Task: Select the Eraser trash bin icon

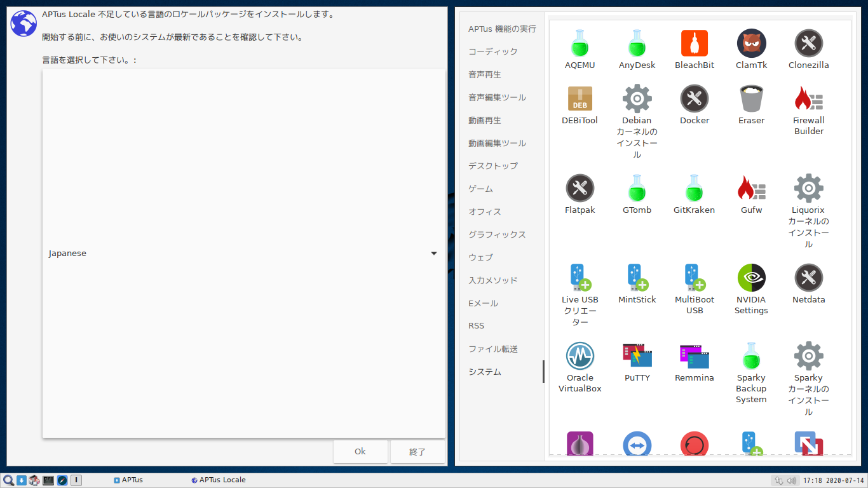Action: pyautogui.click(x=751, y=98)
